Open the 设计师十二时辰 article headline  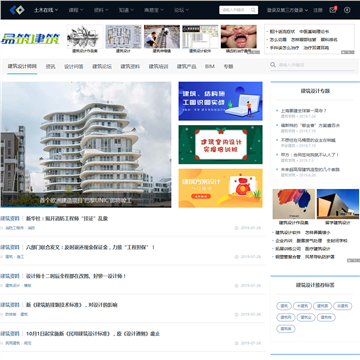[76, 276]
